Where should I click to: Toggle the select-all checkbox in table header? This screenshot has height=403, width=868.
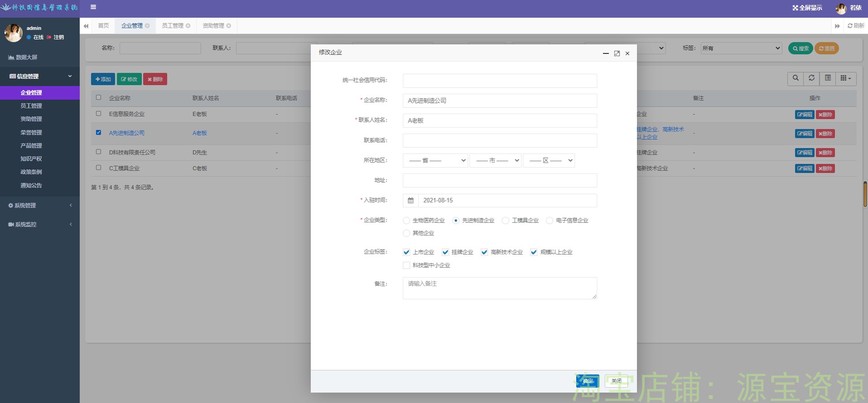coord(98,97)
